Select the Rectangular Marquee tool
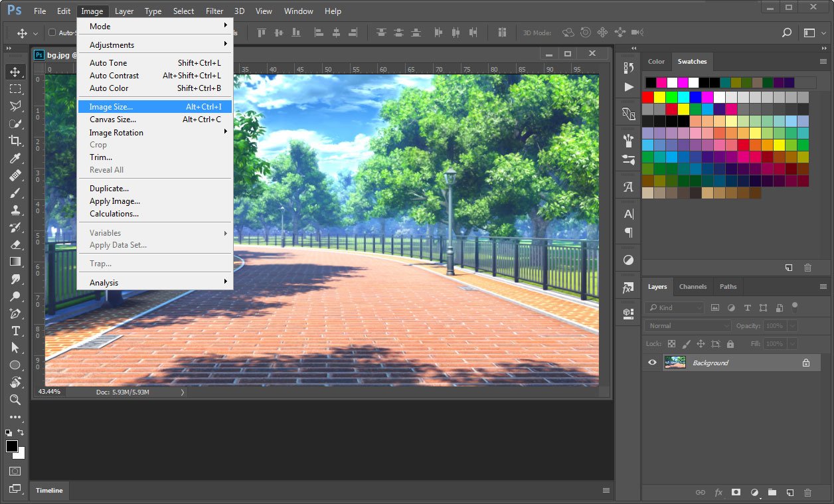The image size is (834, 504). 15,89
